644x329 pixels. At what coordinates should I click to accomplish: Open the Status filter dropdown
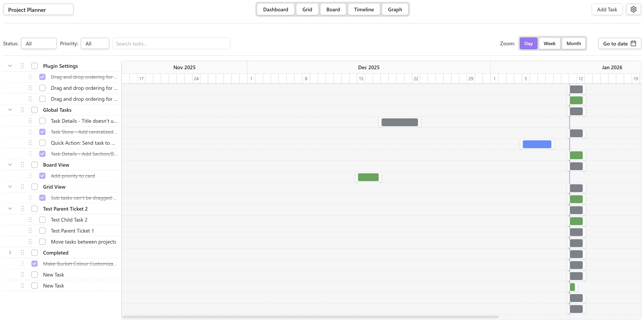tap(39, 43)
